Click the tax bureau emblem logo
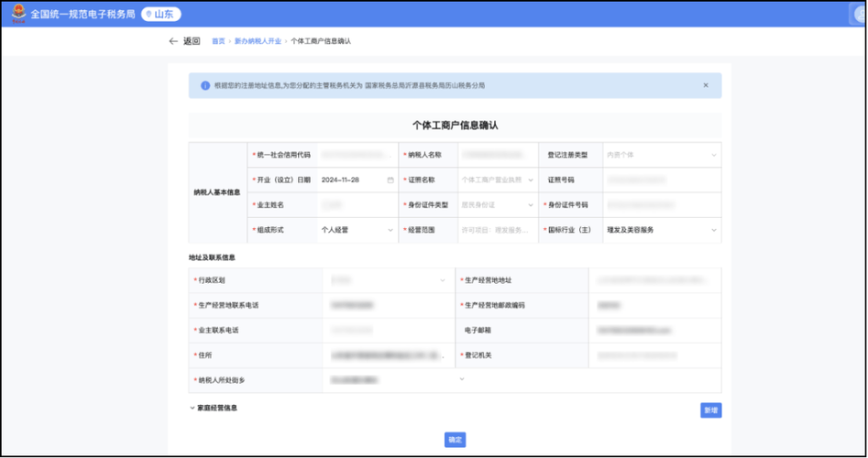The height and width of the screenshot is (458, 868). [19, 13]
